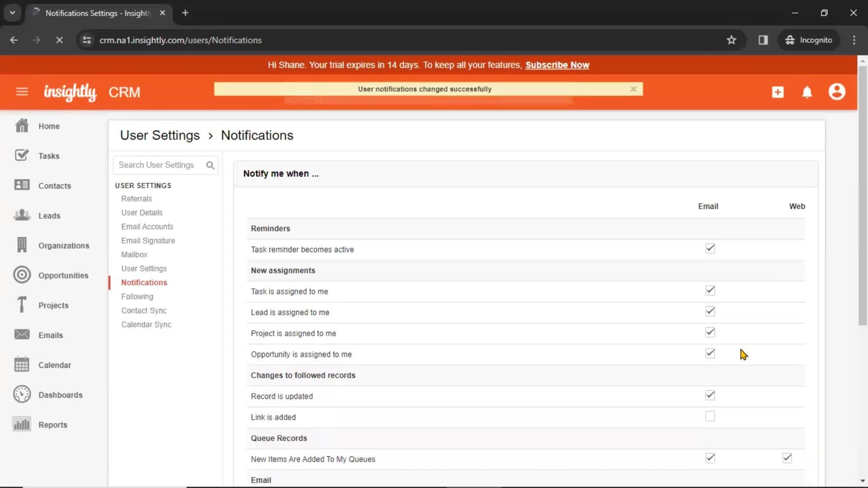
Task: Click the add new record plus icon
Action: click(777, 92)
